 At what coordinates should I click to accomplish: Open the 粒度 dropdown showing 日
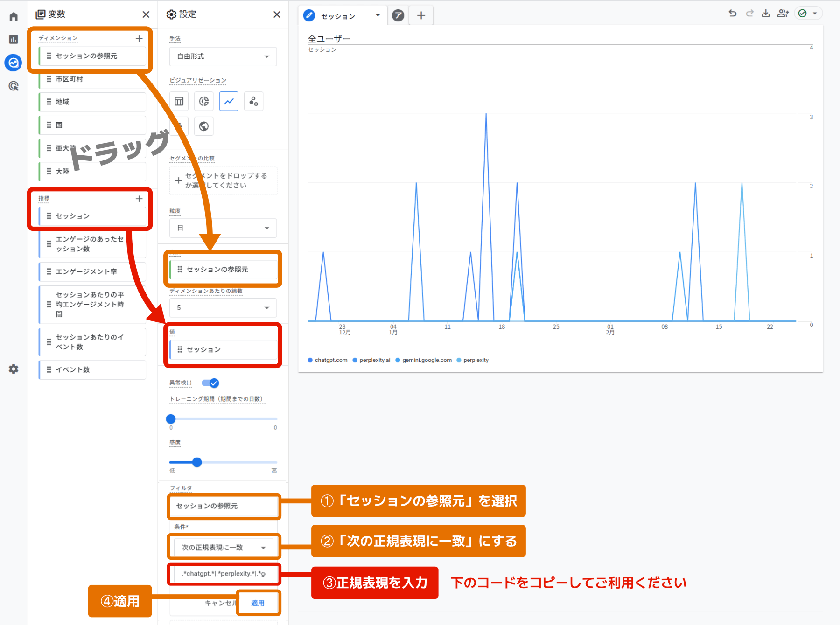223,228
